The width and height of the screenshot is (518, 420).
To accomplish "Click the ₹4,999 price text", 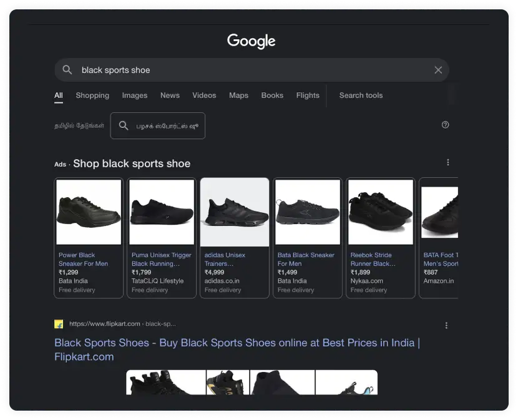I will point(215,272).
